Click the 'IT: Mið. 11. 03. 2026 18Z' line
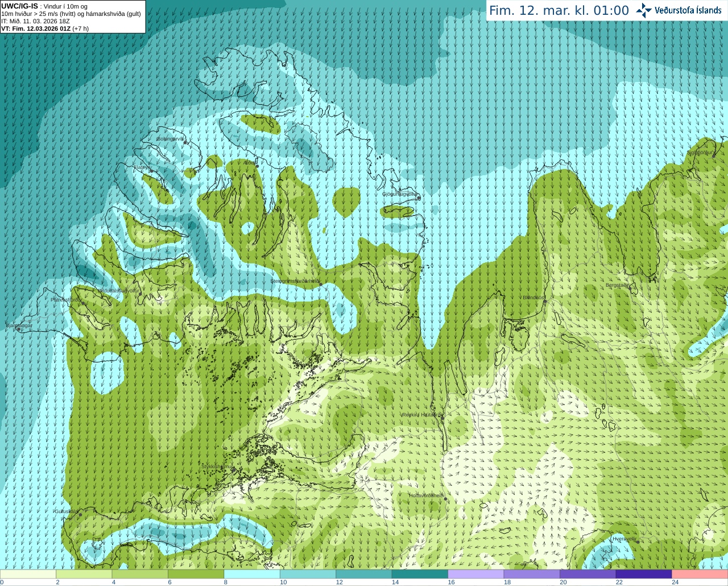The image size is (728, 586). [x=35, y=21]
